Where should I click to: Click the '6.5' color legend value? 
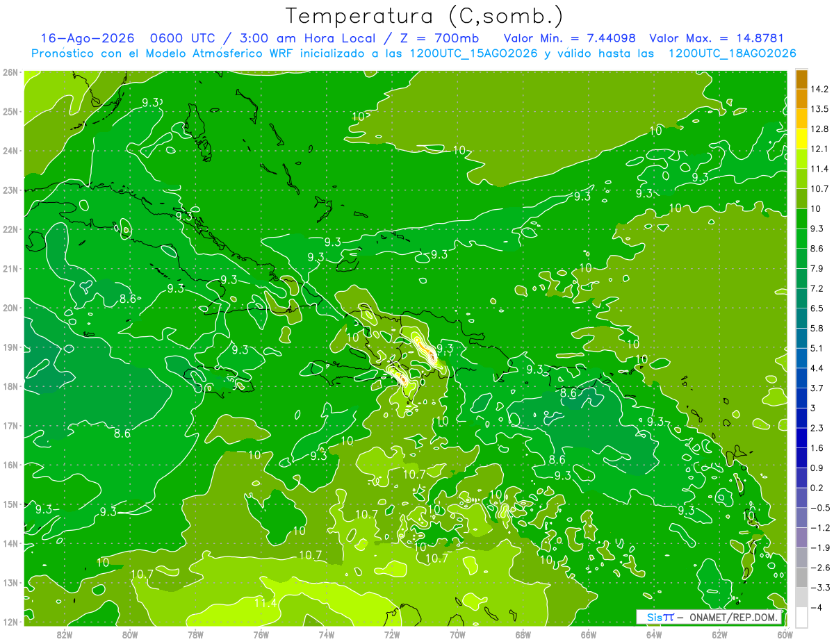[x=817, y=308]
